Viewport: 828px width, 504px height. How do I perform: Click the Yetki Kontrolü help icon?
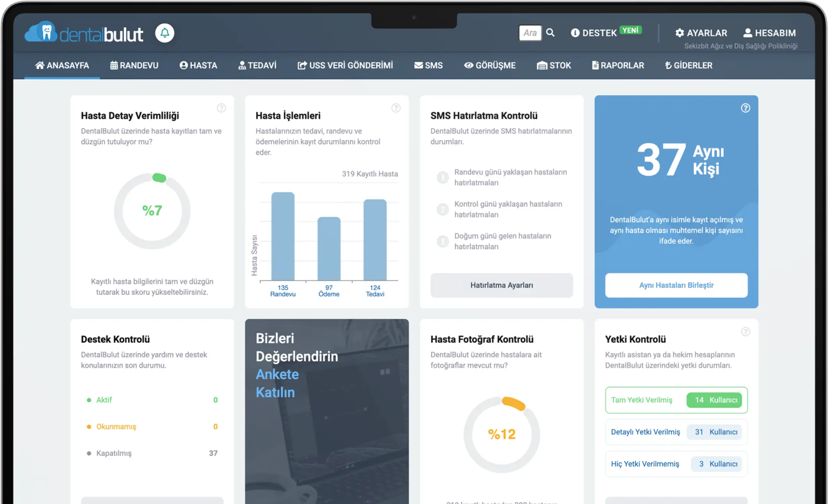(746, 332)
